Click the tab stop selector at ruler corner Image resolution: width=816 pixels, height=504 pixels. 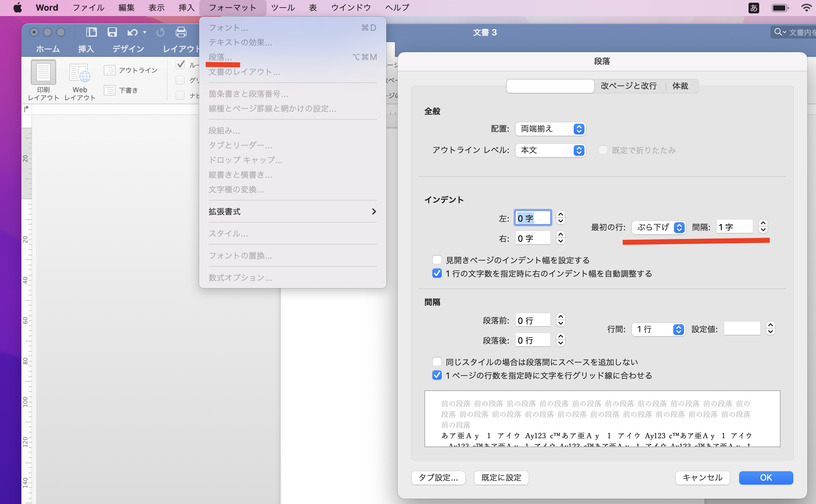pos(26,109)
